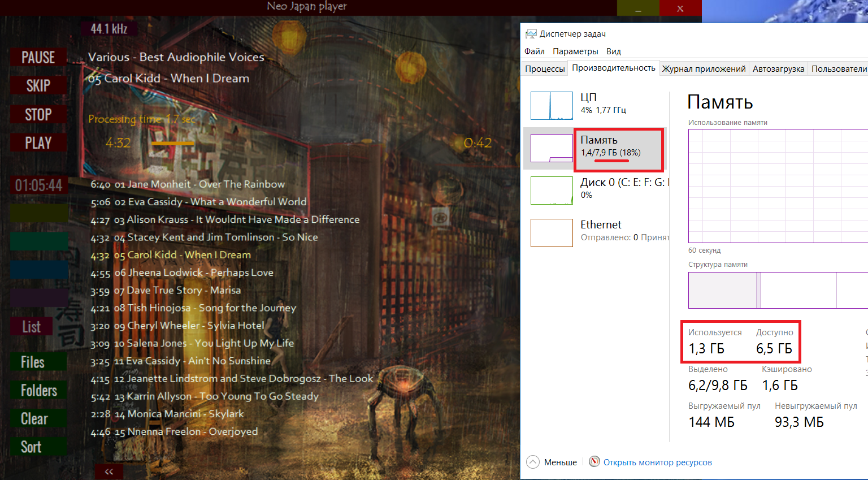Image resolution: width=868 pixels, height=480 pixels.
Task: Hit the PLAY button
Action: (38, 143)
